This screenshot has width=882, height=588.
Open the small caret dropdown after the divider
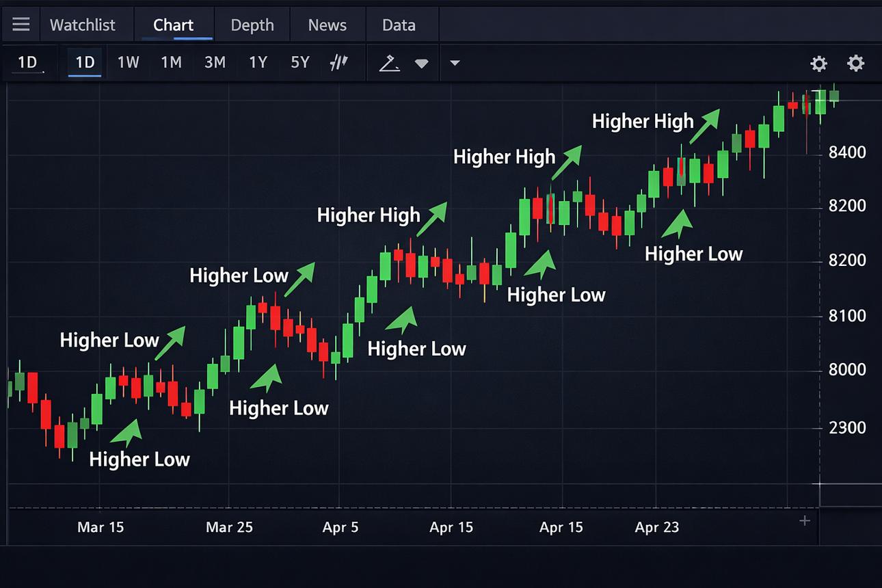[x=455, y=64]
